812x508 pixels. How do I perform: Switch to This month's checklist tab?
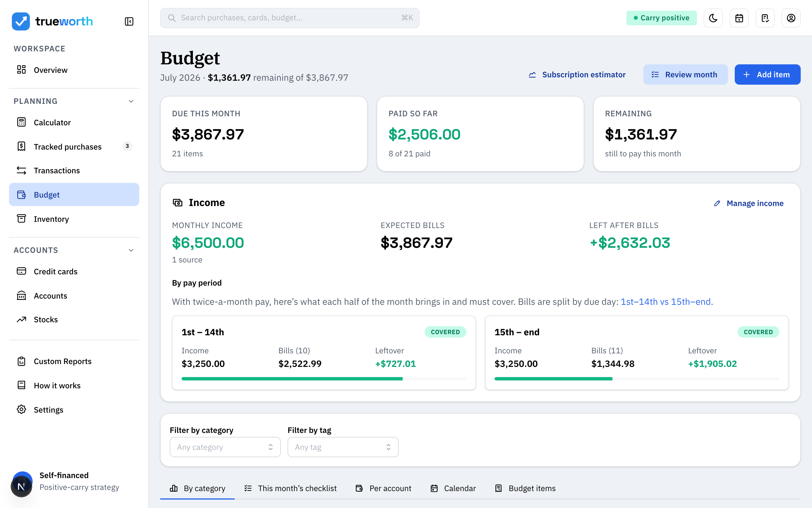point(290,488)
